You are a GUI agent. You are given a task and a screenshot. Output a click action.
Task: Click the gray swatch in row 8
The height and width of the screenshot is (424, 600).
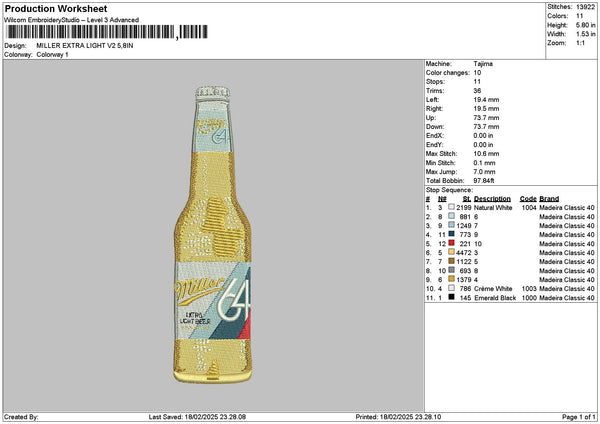452,270
